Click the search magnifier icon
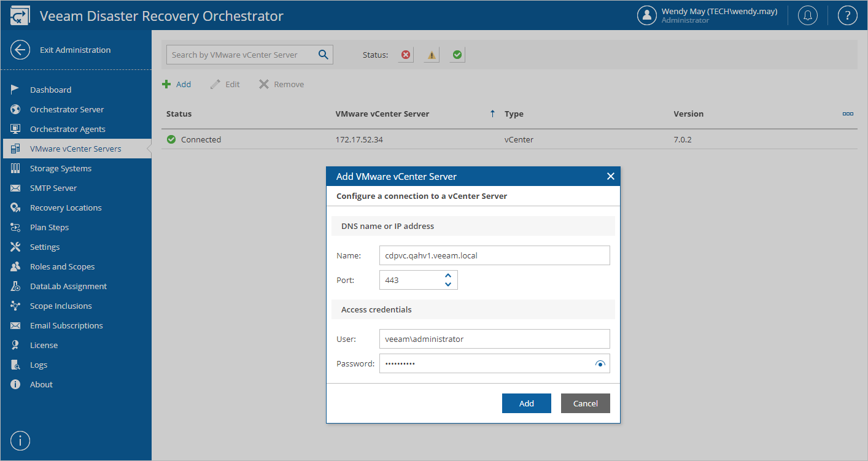Viewport: 868px width, 461px height. pos(324,55)
